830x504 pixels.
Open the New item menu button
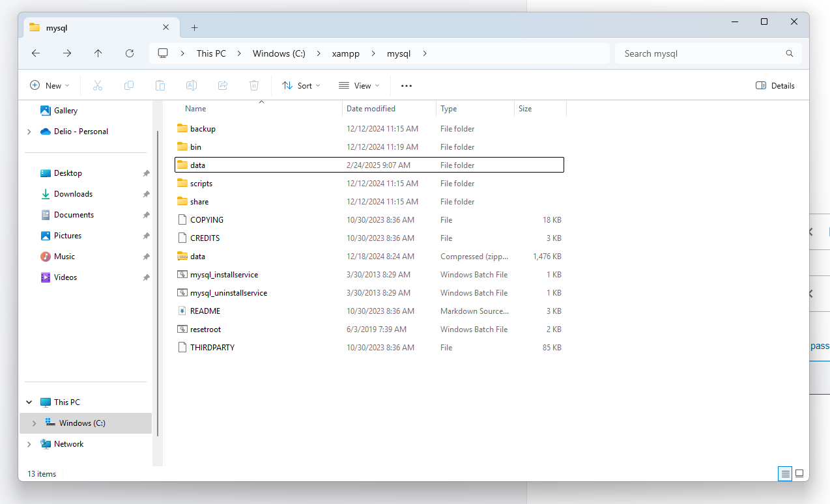tap(50, 85)
